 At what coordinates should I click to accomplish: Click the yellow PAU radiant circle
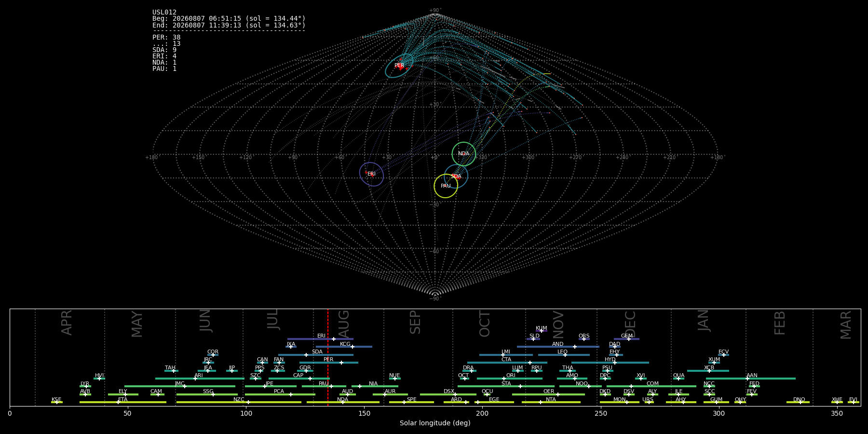(446, 186)
